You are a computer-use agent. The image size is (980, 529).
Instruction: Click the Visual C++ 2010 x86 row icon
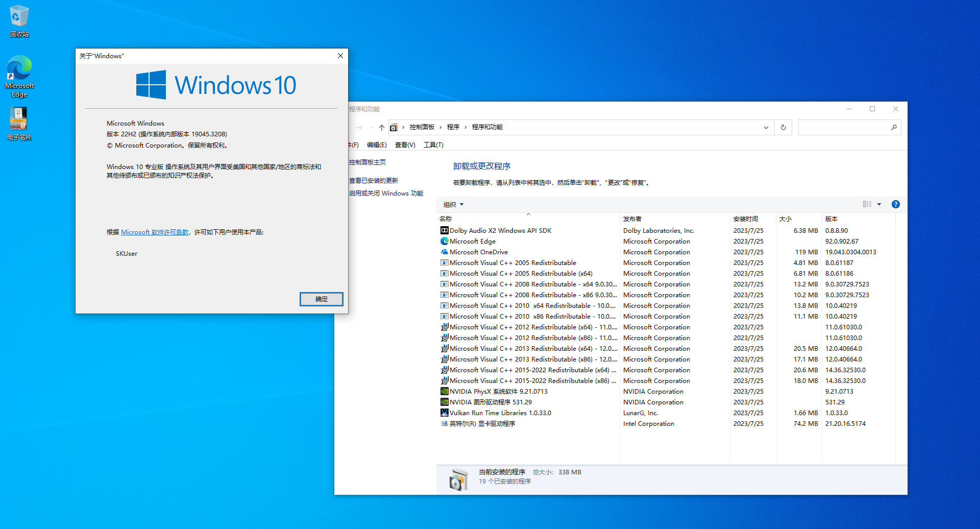tap(445, 317)
